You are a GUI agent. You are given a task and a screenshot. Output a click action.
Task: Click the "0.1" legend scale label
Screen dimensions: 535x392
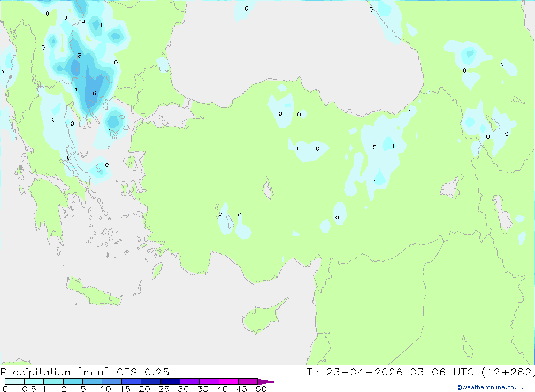click(x=9, y=389)
